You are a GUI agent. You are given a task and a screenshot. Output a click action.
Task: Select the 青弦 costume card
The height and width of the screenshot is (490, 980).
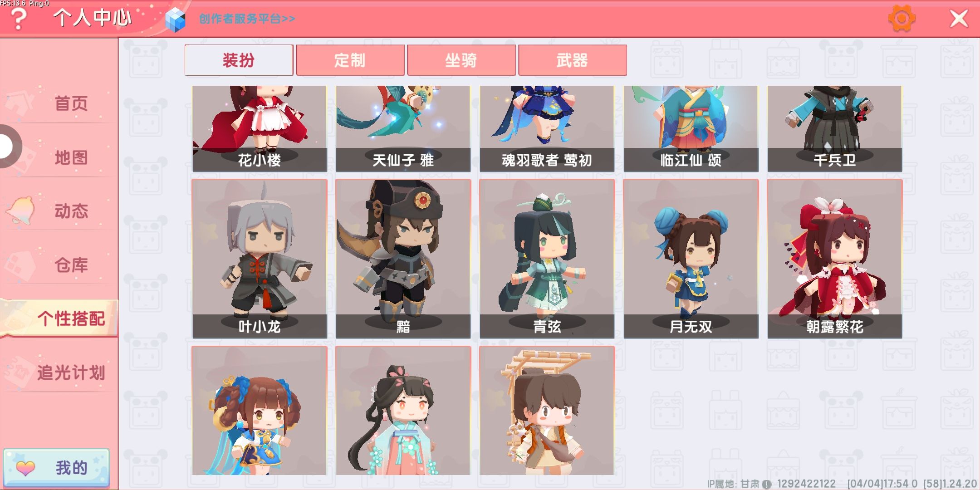(547, 259)
